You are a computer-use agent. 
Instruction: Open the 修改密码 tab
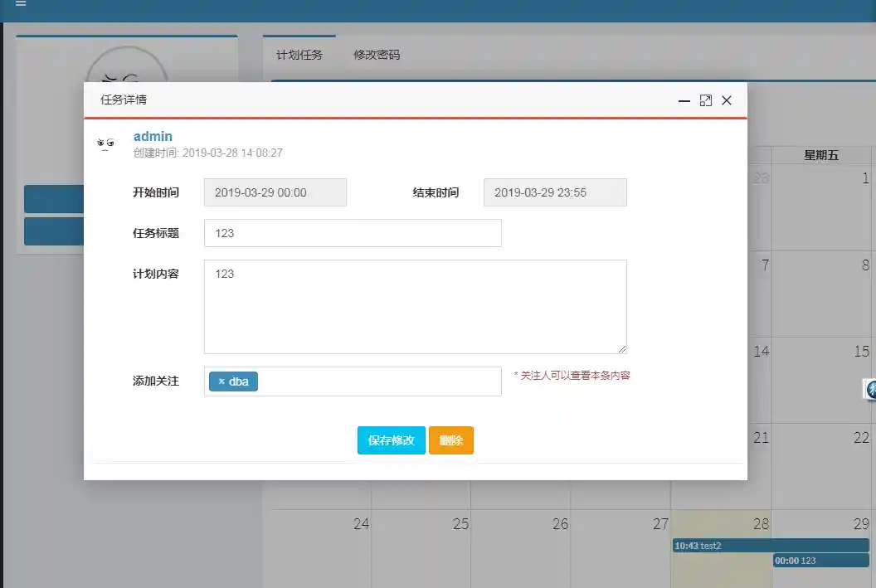[377, 55]
